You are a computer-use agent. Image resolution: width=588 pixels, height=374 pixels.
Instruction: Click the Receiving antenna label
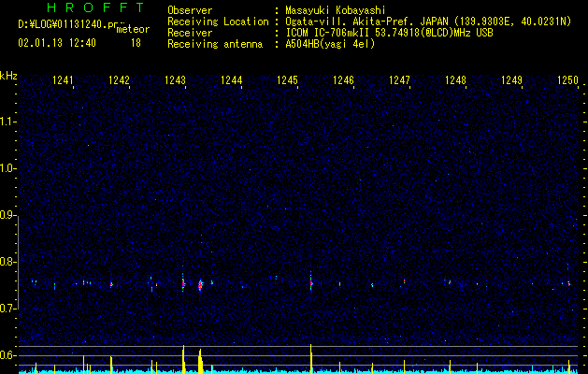tap(215, 44)
